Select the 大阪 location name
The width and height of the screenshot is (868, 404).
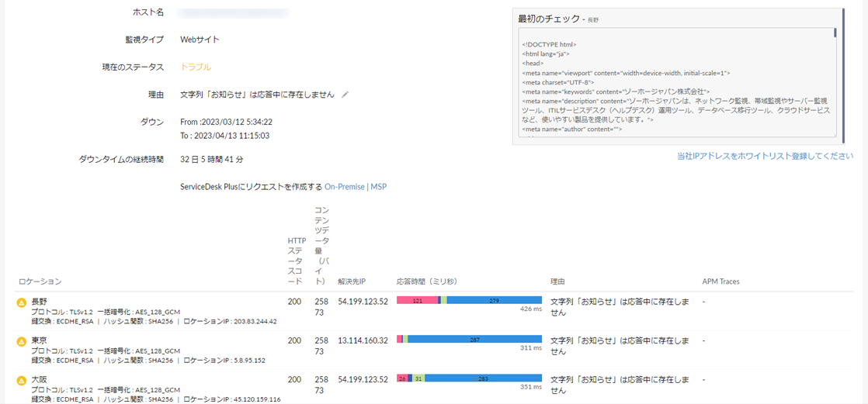point(40,379)
